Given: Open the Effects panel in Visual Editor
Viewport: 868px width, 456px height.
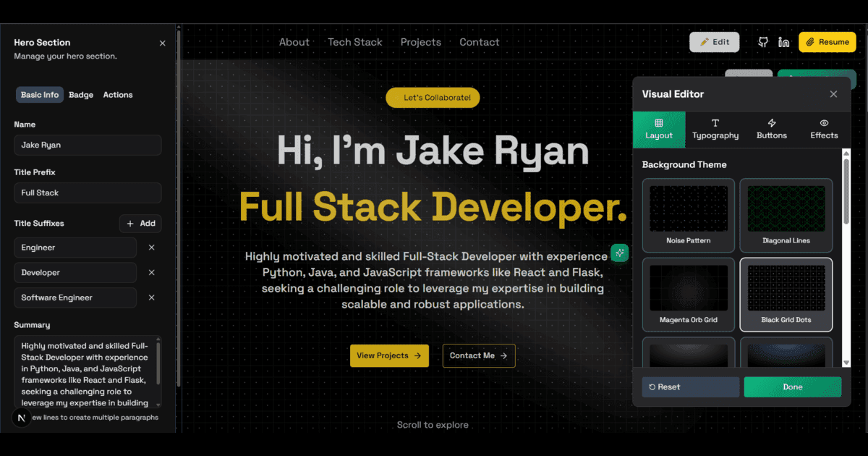Looking at the screenshot, I should click(824, 130).
